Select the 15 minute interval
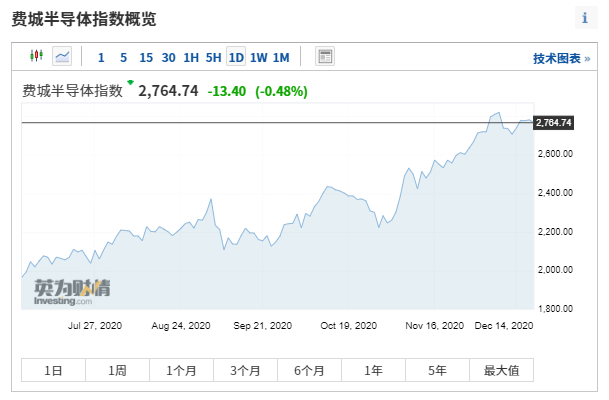The image size is (609, 400). [x=146, y=57]
